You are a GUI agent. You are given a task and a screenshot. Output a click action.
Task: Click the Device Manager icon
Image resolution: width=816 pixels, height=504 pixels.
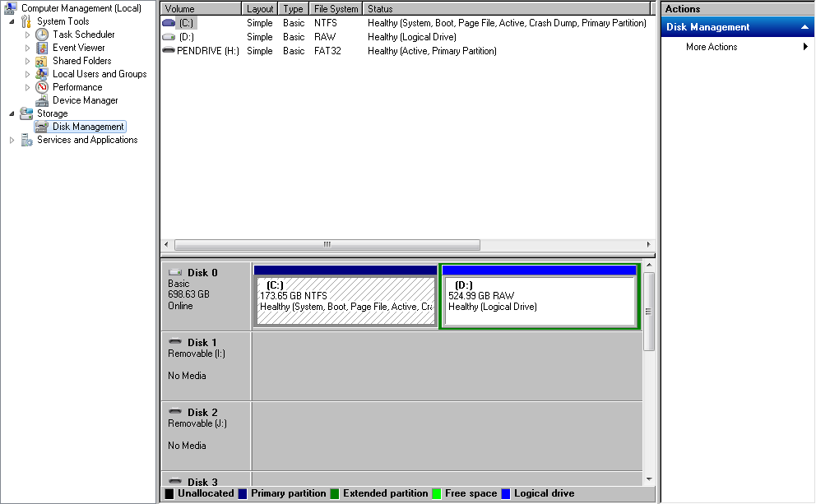coord(42,100)
